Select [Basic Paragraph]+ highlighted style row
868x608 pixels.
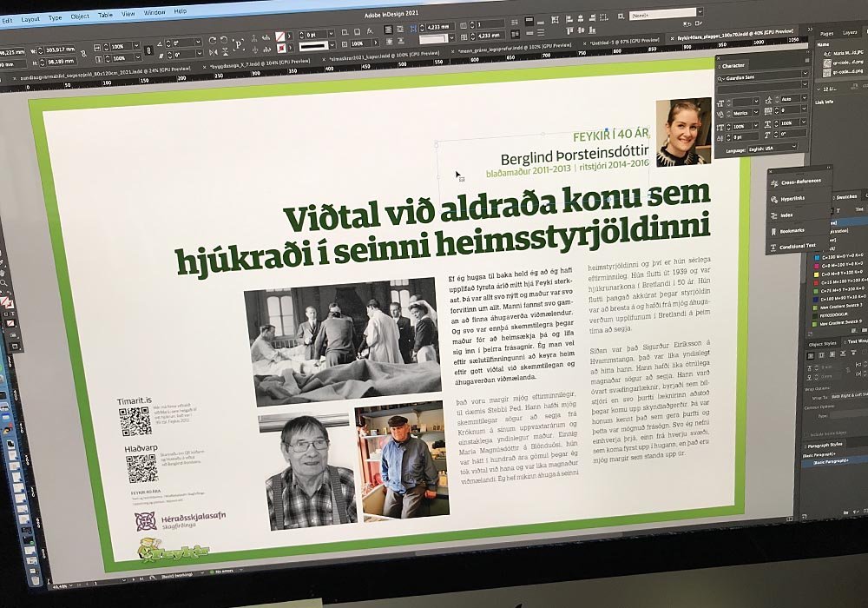pyautogui.click(x=835, y=460)
